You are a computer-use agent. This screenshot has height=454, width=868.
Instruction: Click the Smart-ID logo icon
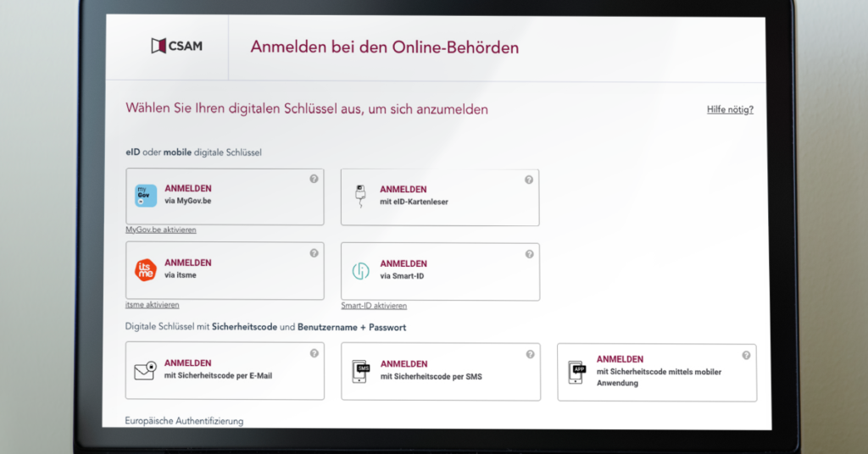pos(361,271)
